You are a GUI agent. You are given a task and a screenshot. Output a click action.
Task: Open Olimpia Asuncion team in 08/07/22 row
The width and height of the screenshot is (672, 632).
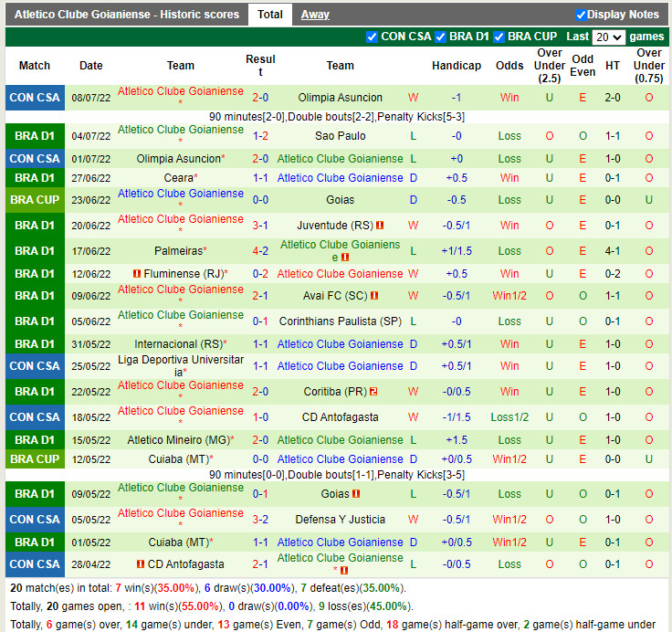[340, 98]
